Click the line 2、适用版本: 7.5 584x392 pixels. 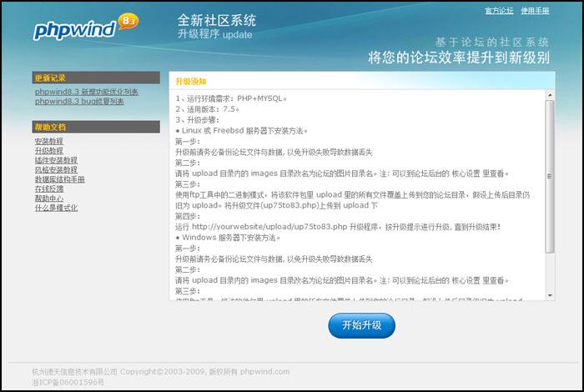207,109
